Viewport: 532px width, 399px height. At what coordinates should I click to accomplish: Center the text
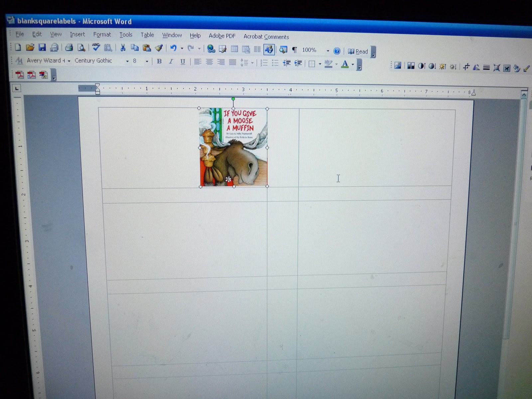pyautogui.click(x=209, y=62)
